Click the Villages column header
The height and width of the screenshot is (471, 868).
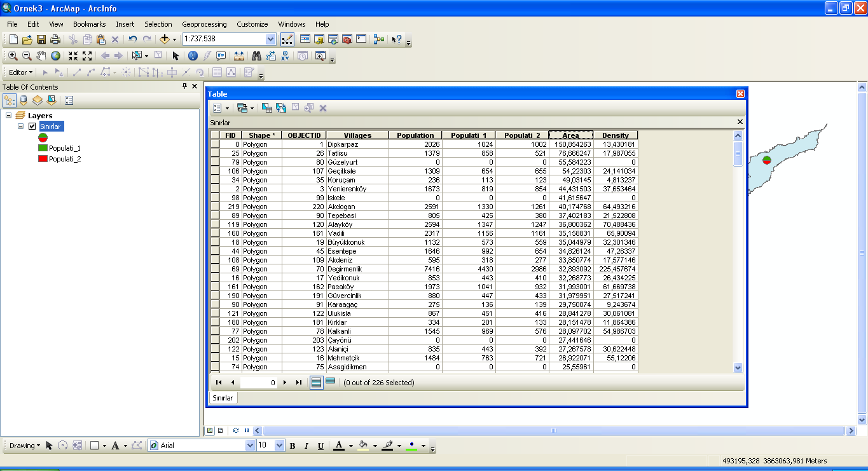point(357,135)
